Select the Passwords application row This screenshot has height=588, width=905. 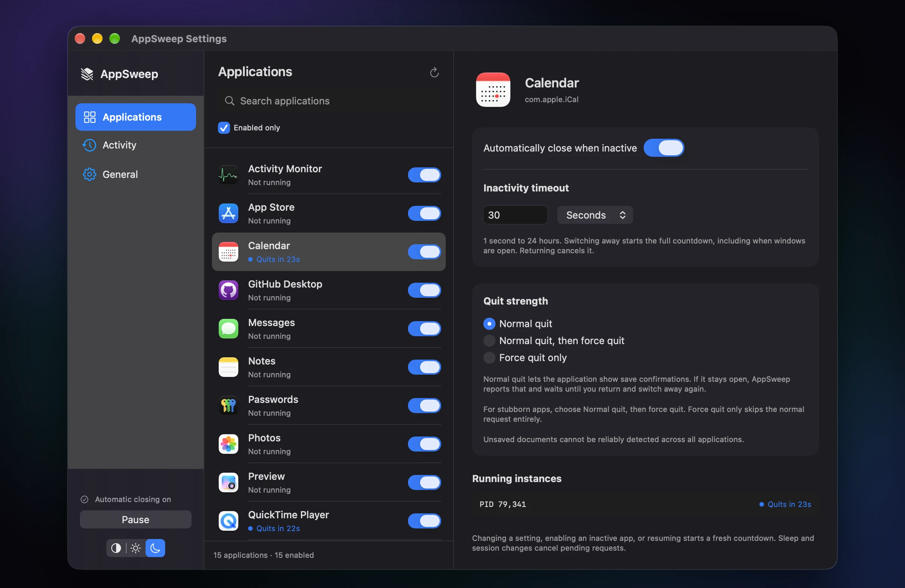click(x=328, y=405)
